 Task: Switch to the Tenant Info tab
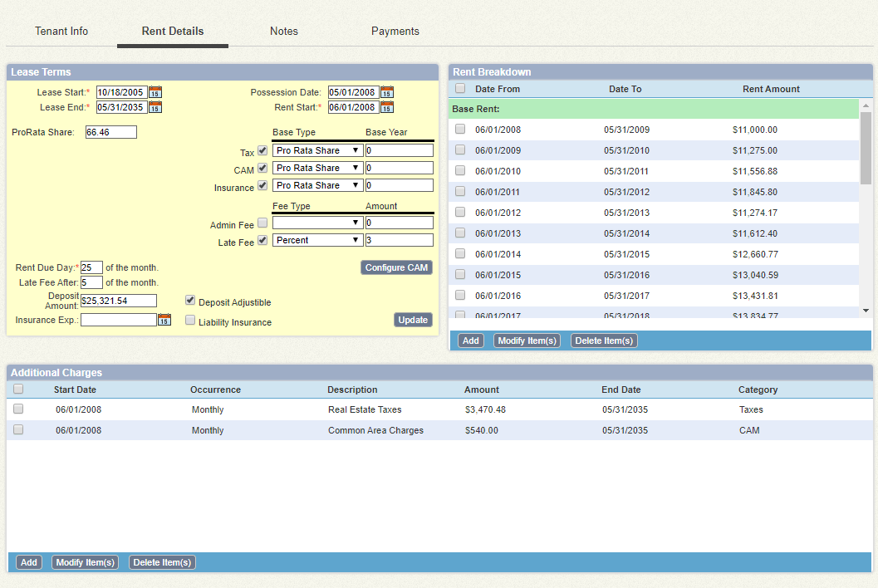(x=61, y=31)
